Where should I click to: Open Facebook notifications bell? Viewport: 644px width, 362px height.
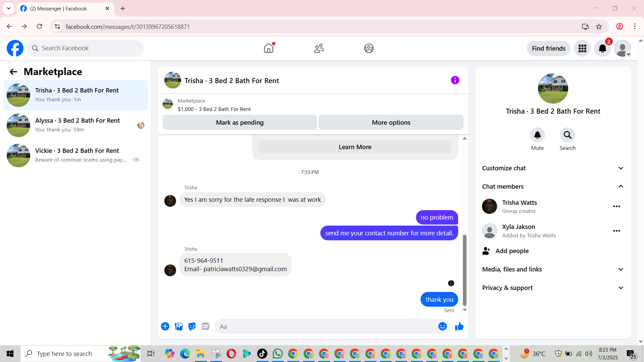(x=602, y=49)
